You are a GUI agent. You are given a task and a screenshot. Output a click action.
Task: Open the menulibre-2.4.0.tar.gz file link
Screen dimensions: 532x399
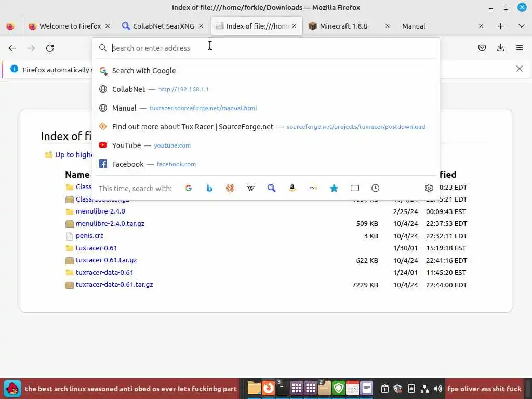pos(110,223)
